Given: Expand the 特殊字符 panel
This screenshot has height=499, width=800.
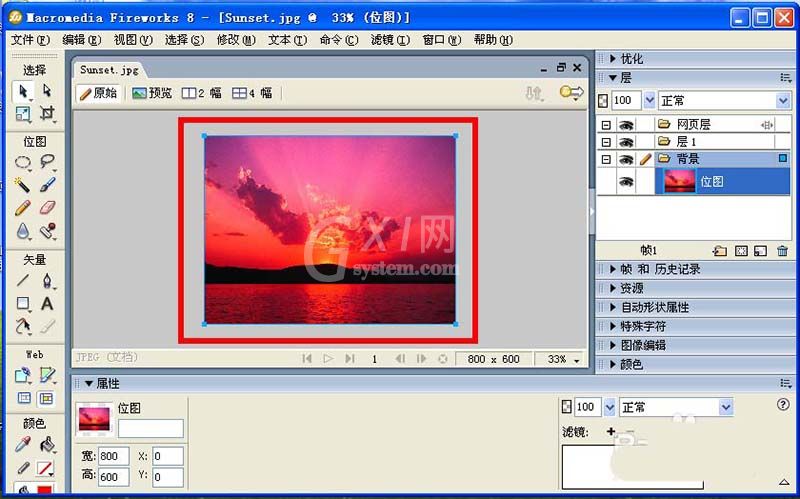Looking at the screenshot, I should [613, 326].
